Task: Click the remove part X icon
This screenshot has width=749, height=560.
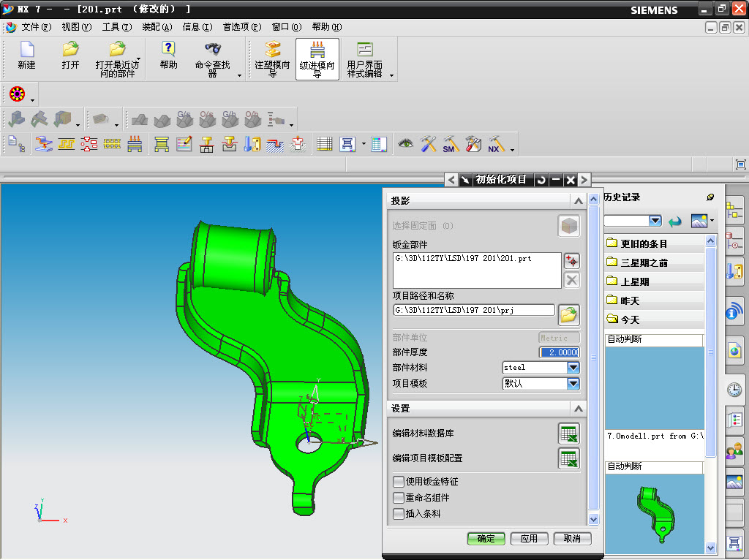Action: [572, 280]
